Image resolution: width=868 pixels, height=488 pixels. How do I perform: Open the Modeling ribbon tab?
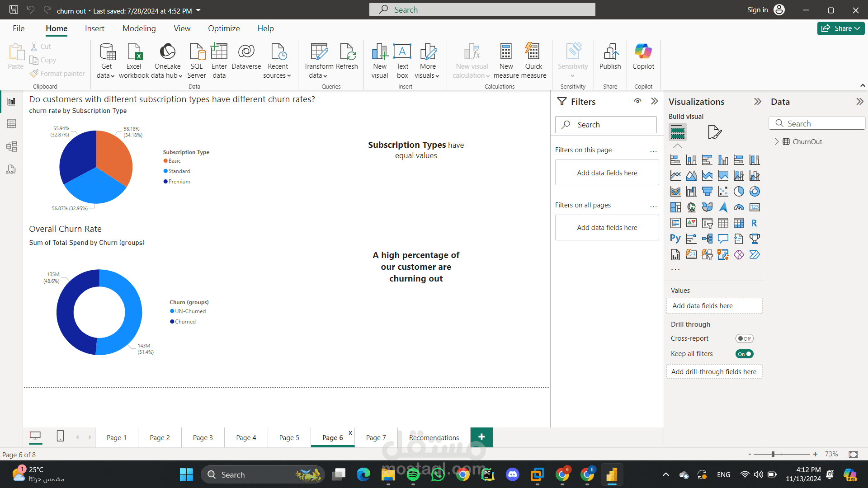[x=139, y=28]
